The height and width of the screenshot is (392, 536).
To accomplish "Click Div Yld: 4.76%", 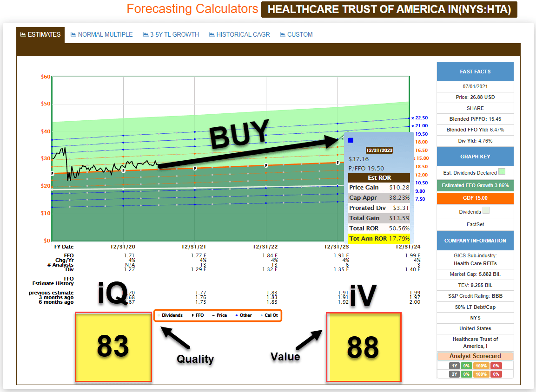I will [475, 141].
